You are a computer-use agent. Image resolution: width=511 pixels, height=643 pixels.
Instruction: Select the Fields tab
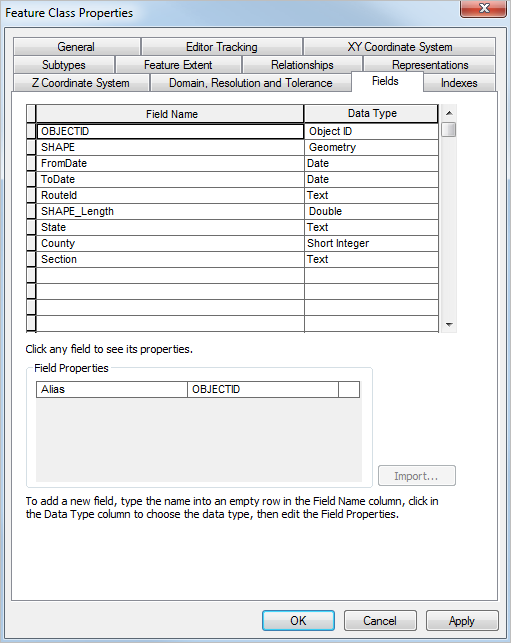tap(386, 81)
